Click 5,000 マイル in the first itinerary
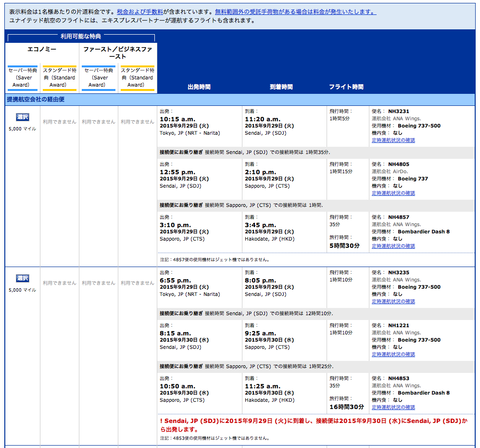Image resolution: width=480 pixels, height=448 pixels. pyautogui.click(x=22, y=129)
